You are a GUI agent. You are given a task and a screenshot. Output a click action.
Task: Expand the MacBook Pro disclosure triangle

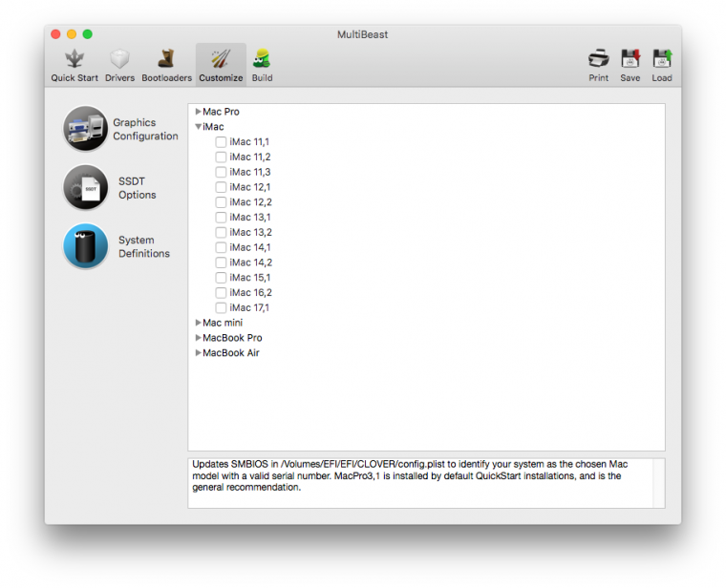(x=198, y=338)
